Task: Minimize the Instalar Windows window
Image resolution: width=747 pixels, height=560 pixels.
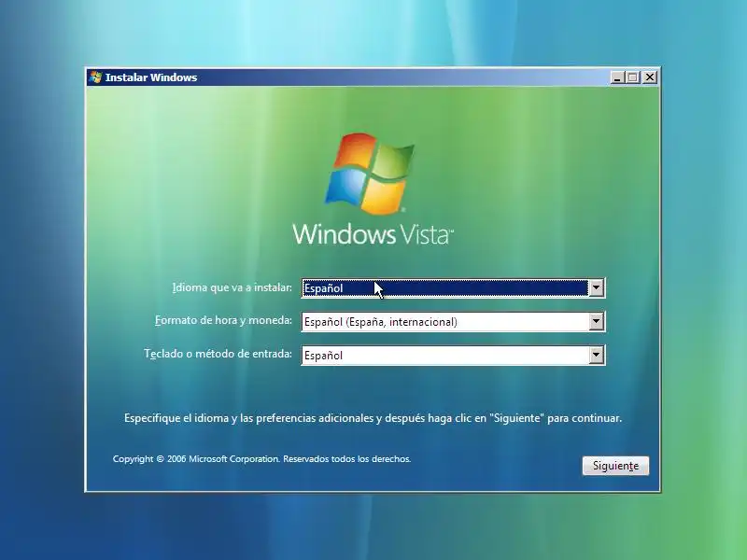Action: [x=617, y=77]
